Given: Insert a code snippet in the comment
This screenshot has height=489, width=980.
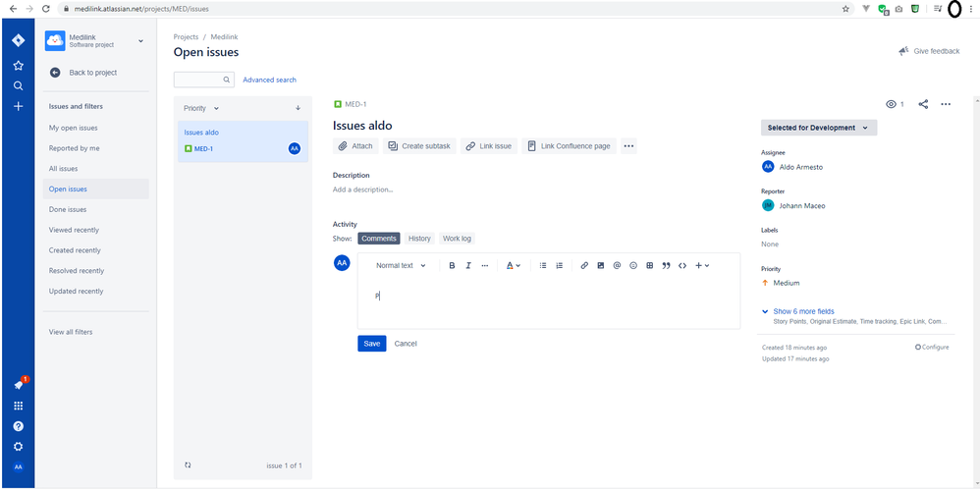Looking at the screenshot, I should tap(682, 265).
